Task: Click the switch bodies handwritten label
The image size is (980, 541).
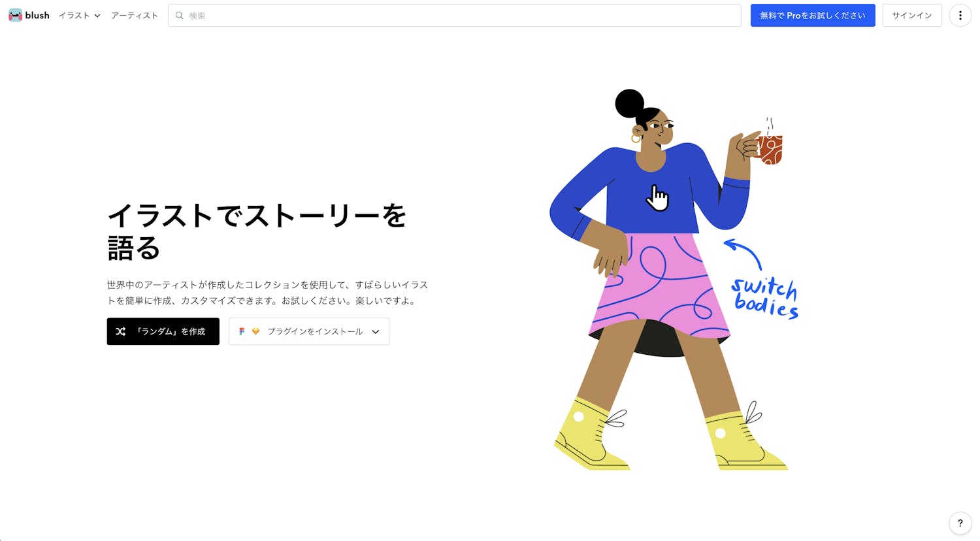Action: coord(765,298)
